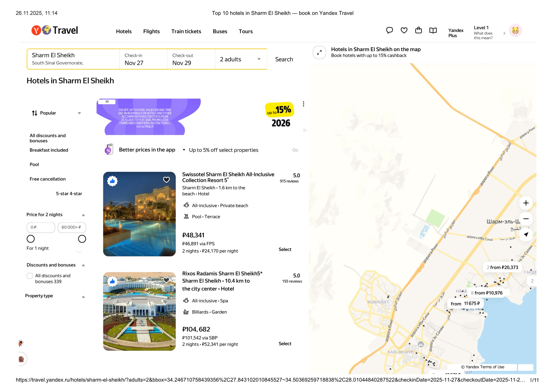The width and height of the screenshot is (555, 392).
Task: Open favorites heart icon in header
Action: (404, 30)
